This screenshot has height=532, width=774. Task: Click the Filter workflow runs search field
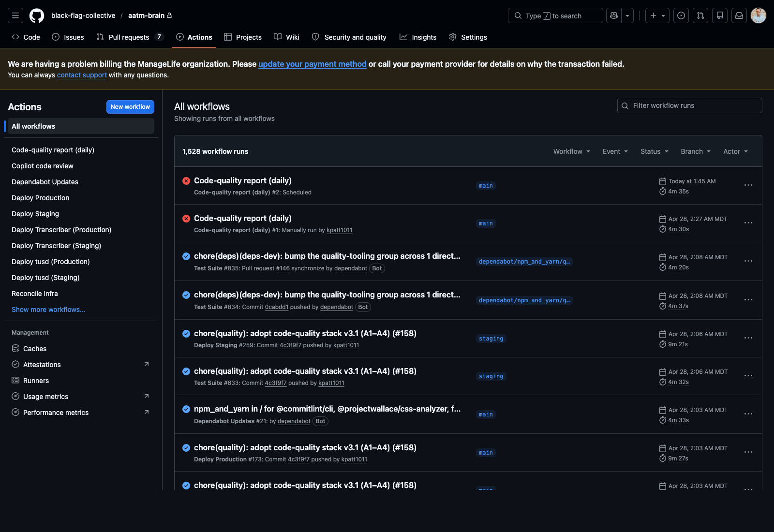(x=689, y=105)
